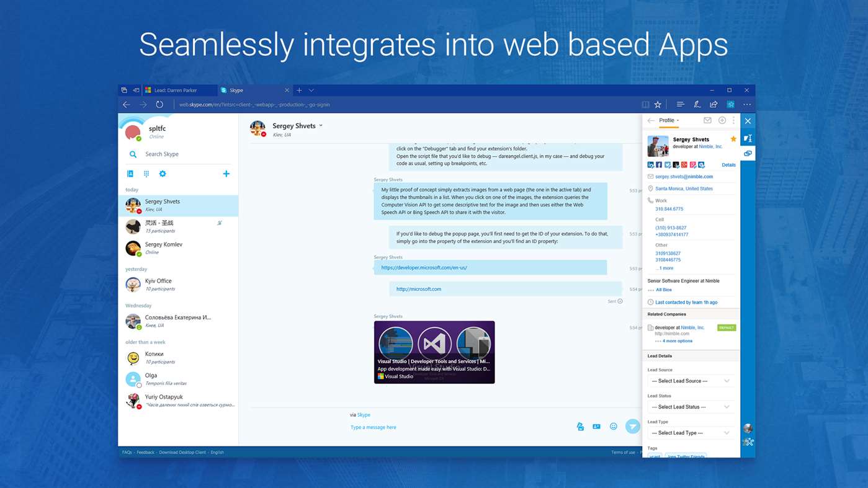Viewport: 868px width, 488px height.
Task: Click the Make a Web Note pen icon
Action: [x=697, y=104]
